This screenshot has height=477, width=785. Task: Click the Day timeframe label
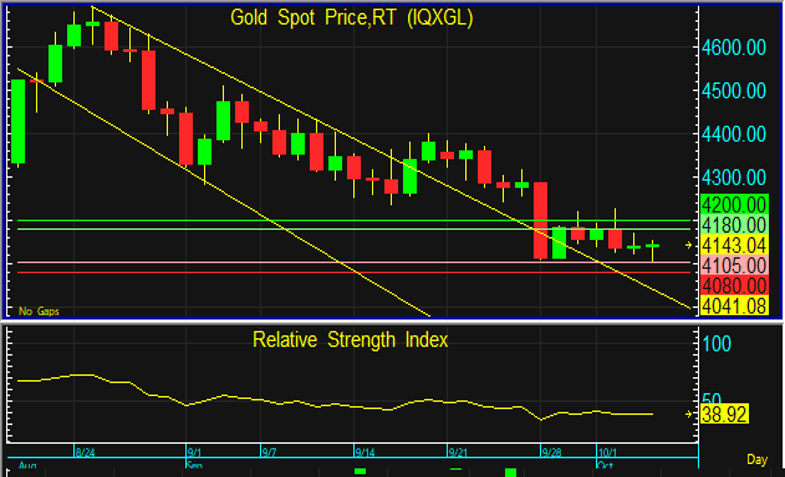pyautogui.click(x=757, y=459)
